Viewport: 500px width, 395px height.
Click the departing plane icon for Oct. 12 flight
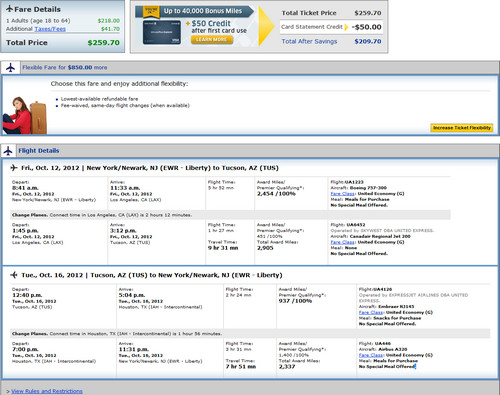14,168
